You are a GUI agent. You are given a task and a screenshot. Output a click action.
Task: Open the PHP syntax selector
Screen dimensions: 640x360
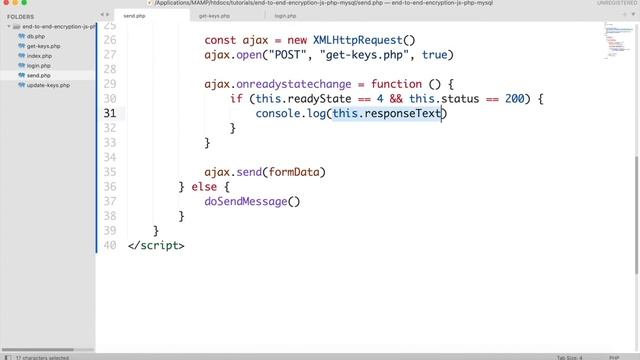tap(614, 358)
